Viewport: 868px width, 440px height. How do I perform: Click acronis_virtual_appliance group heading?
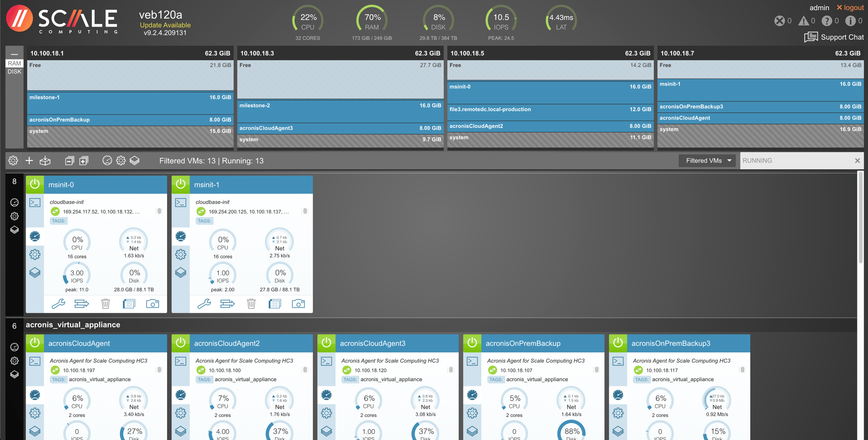point(73,325)
